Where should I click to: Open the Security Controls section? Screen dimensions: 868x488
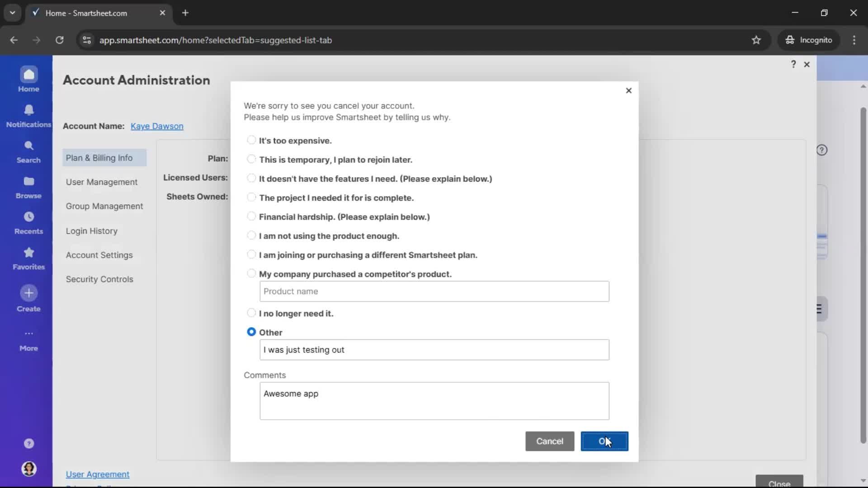point(99,279)
